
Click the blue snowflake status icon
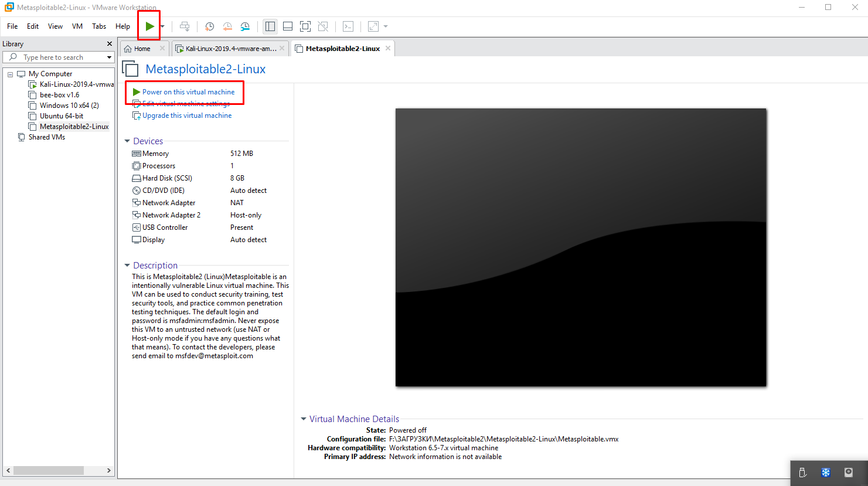(x=826, y=473)
